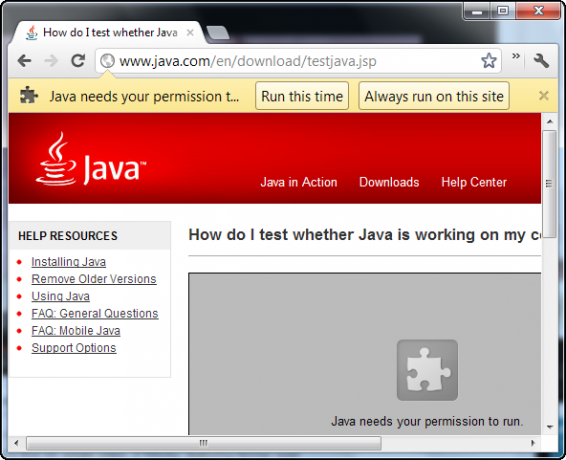Open 'Java in Action' menu

click(x=299, y=182)
